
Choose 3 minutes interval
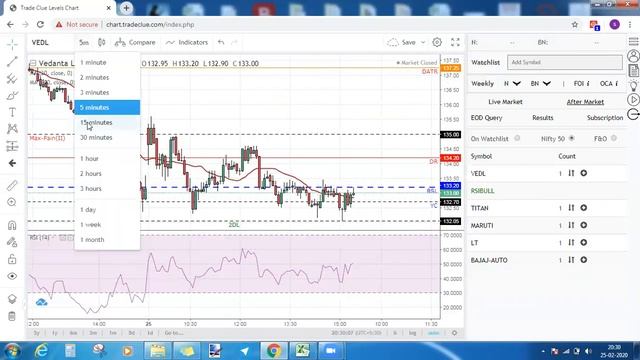(107, 93)
